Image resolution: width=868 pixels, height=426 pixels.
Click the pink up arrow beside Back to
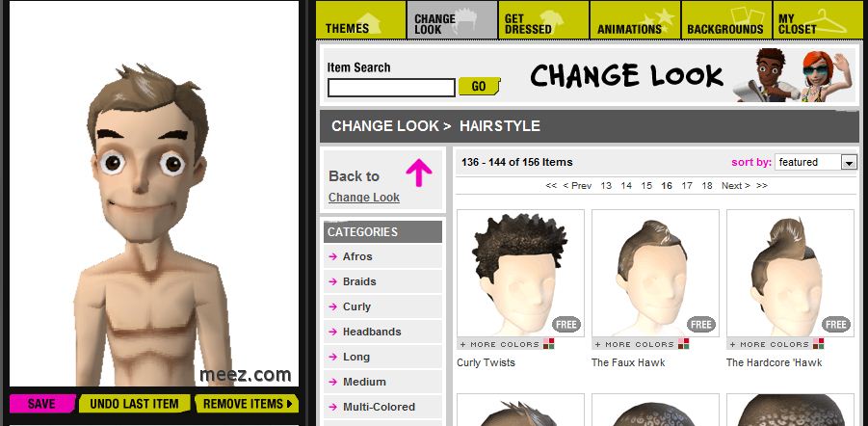click(418, 173)
